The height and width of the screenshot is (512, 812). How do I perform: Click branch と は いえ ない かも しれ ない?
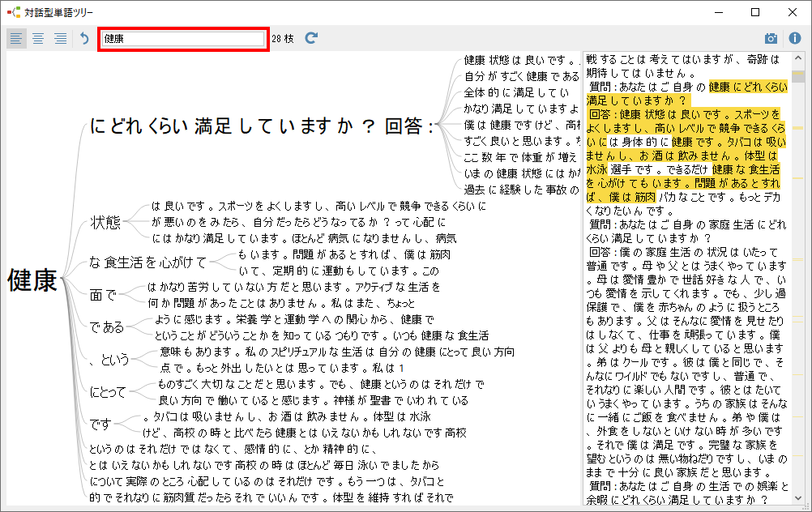pos(264,465)
